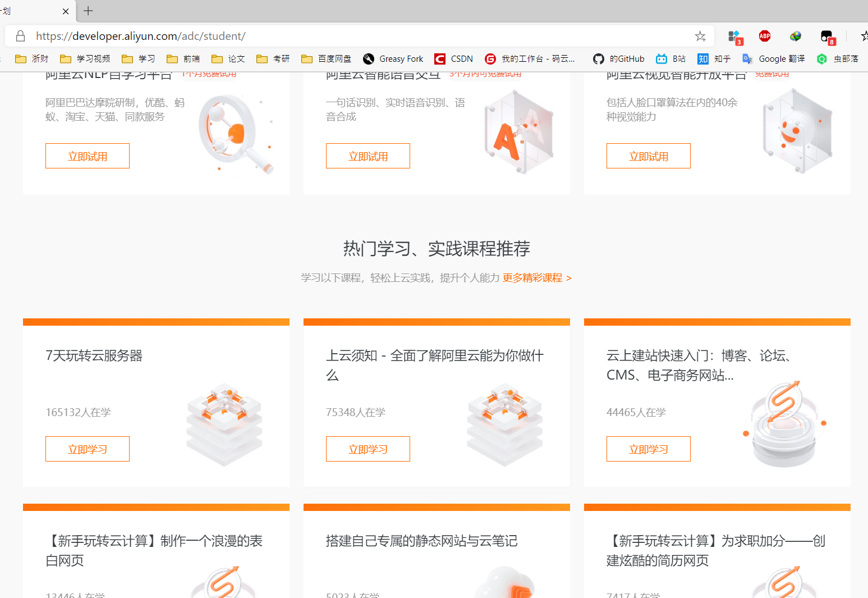Open 搭建自己专属的静态网站与云笔记 course title

422,541
